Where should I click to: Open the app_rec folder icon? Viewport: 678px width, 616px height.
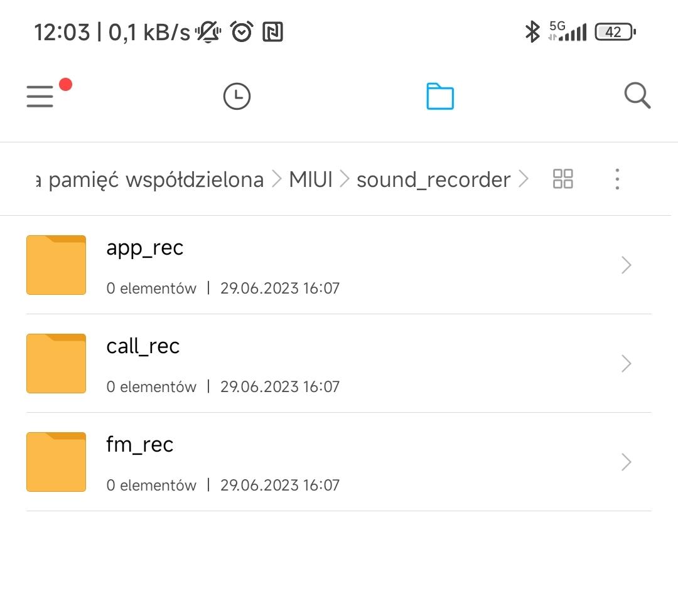click(x=56, y=265)
